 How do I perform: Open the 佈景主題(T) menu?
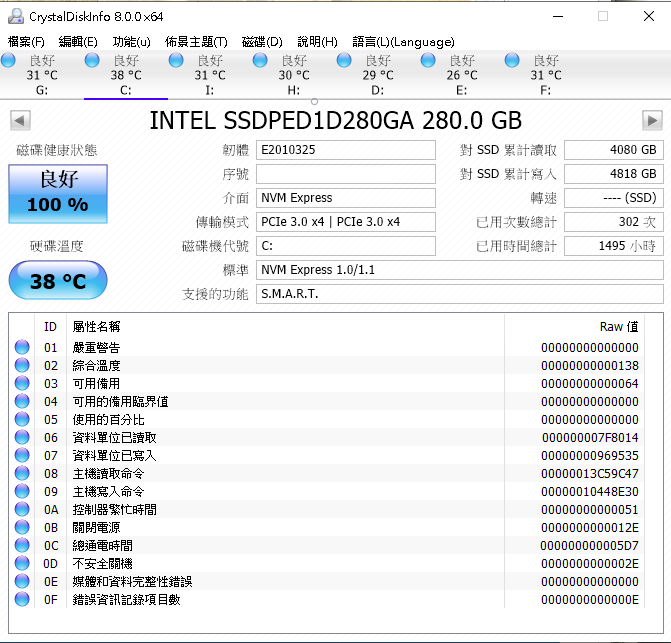tap(196, 42)
